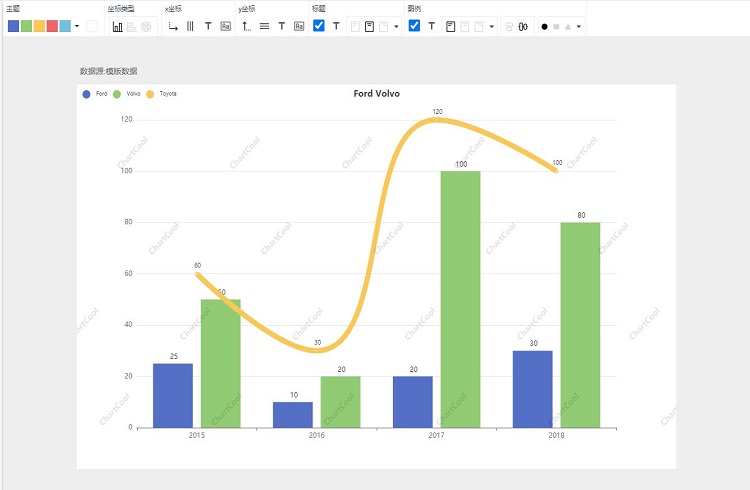Toggle Volvo series in chart legend
The height and width of the screenshot is (490, 750).
(127, 94)
